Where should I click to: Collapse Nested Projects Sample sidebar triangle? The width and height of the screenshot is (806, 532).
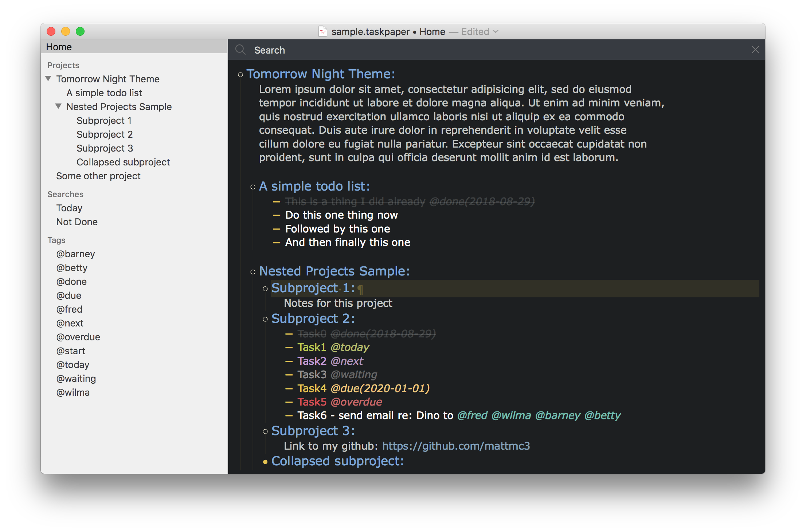(x=58, y=106)
